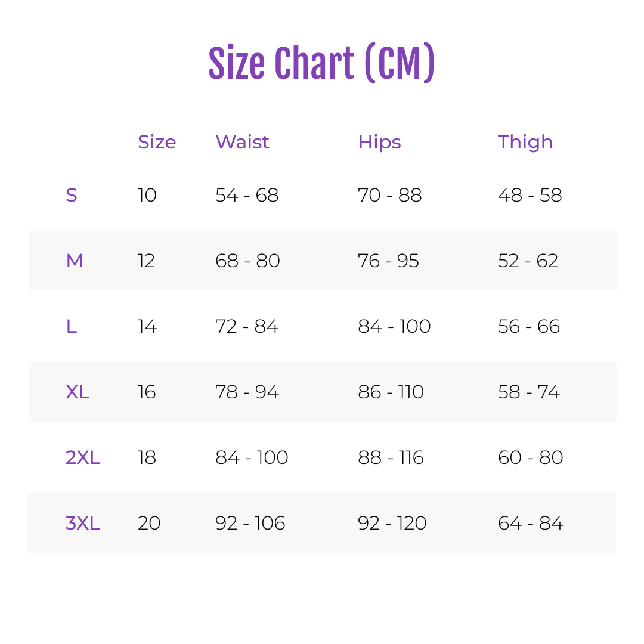Screen dimensions: 644x644
Task: Click the L size row label
Action: pyautogui.click(x=72, y=327)
